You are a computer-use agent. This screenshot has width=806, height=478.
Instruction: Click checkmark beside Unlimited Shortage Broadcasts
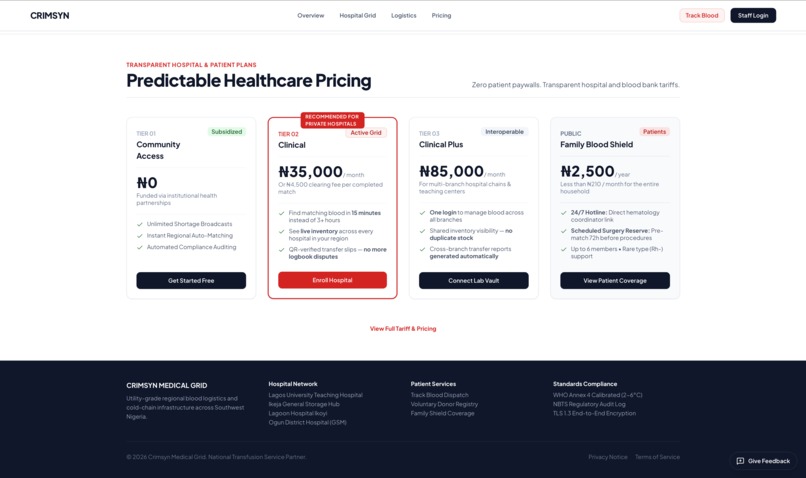(x=139, y=224)
